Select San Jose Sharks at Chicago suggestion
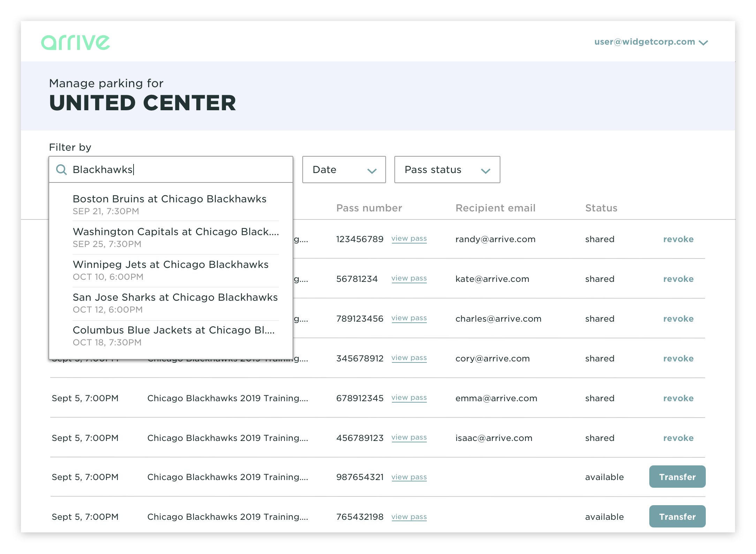This screenshot has width=756, height=554. pyautogui.click(x=176, y=303)
